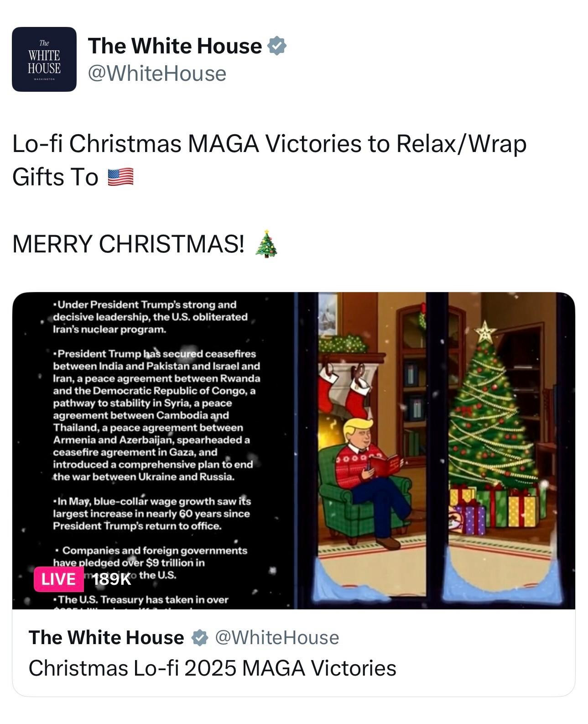Tap the pink LIVE badge on the video
Image resolution: width=588 pixels, height=724 pixels.
[58, 579]
